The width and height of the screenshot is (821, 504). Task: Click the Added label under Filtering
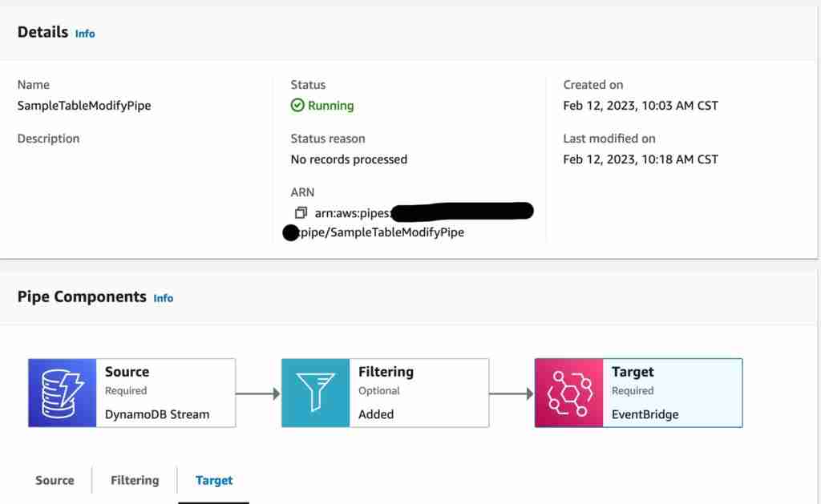pyautogui.click(x=378, y=413)
